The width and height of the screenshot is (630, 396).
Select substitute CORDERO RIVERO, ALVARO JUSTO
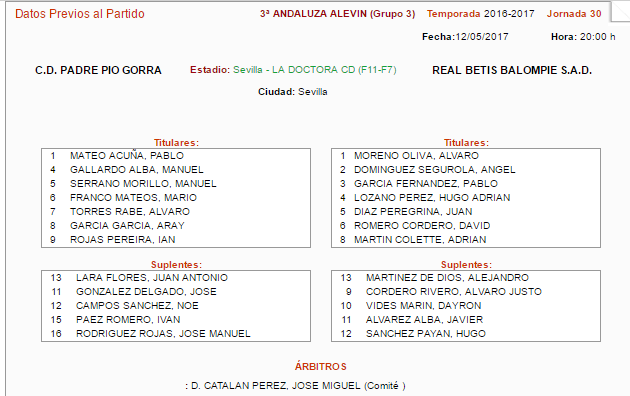coord(454,292)
